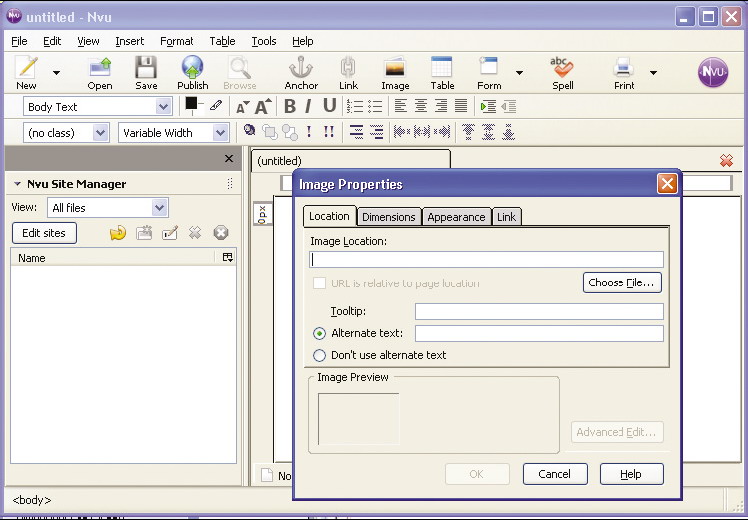Click the double exclamation strong emphasis icon

pyautogui.click(x=329, y=131)
